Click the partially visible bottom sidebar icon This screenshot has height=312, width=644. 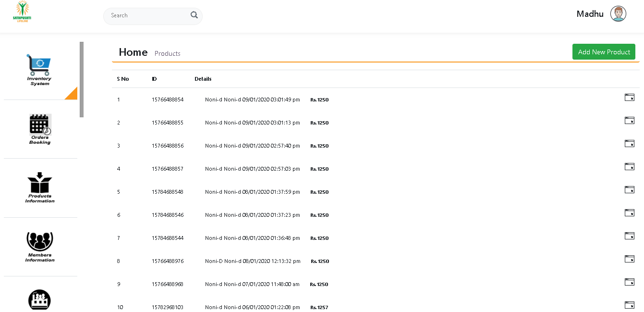[x=40, y=300]
